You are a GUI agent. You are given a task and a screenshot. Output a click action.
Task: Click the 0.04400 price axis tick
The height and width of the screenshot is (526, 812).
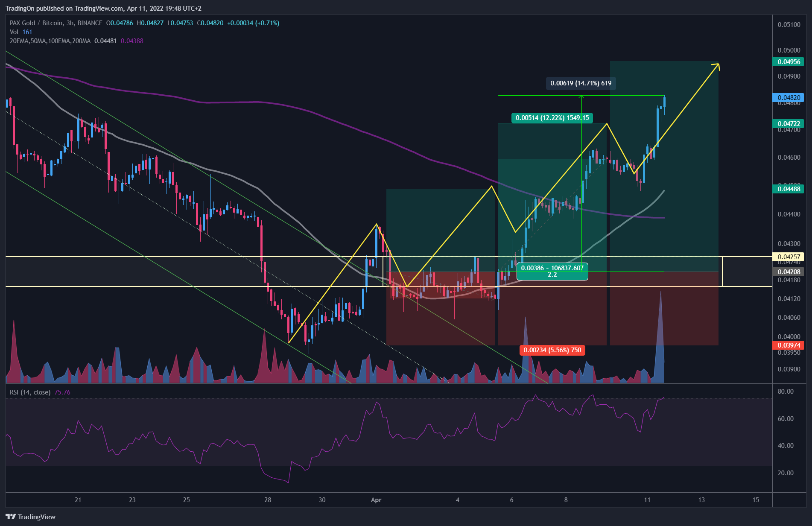[x=789, y=214]
